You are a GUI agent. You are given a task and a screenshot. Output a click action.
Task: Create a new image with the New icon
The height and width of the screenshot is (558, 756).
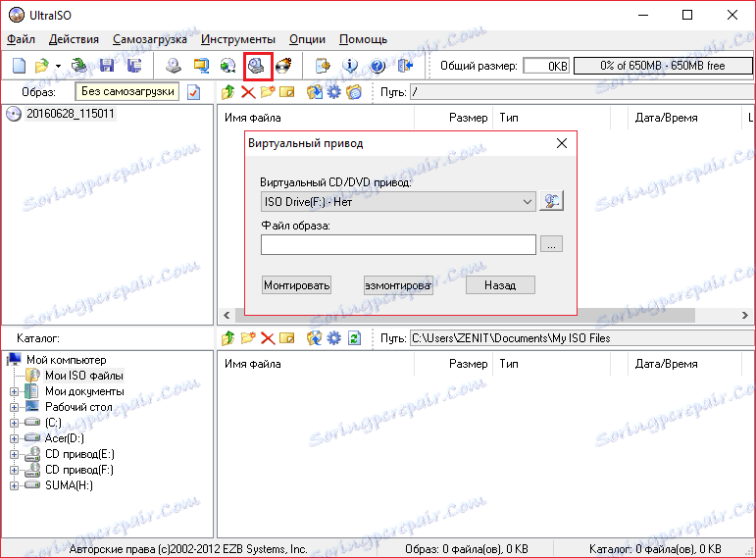[19, 66]
